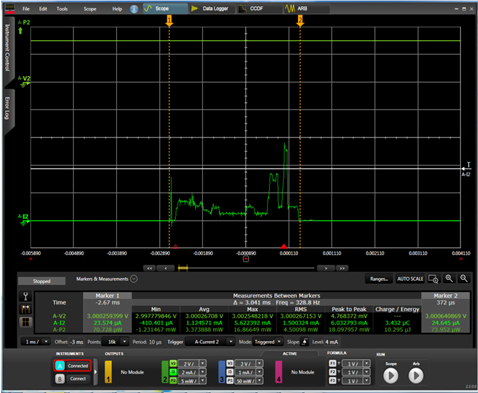478x393 pixels.
Task: Open the Trigger source A-Current 2 dropdown
Action: (x=210, y=342)
